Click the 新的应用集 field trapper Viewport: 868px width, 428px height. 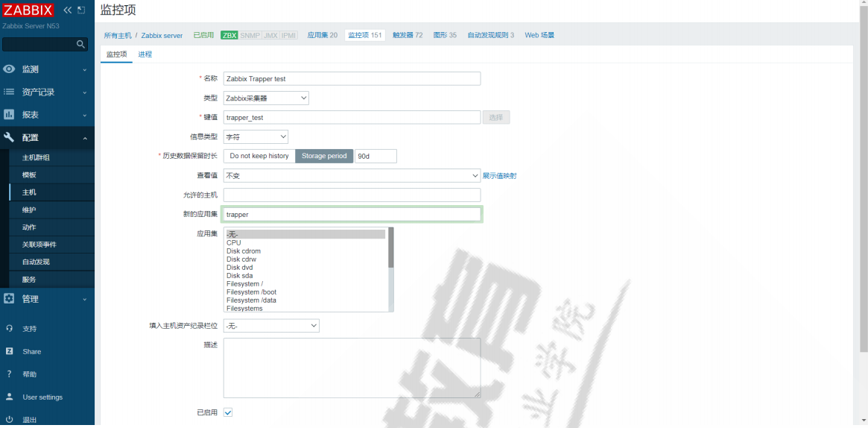click(352, 214)
